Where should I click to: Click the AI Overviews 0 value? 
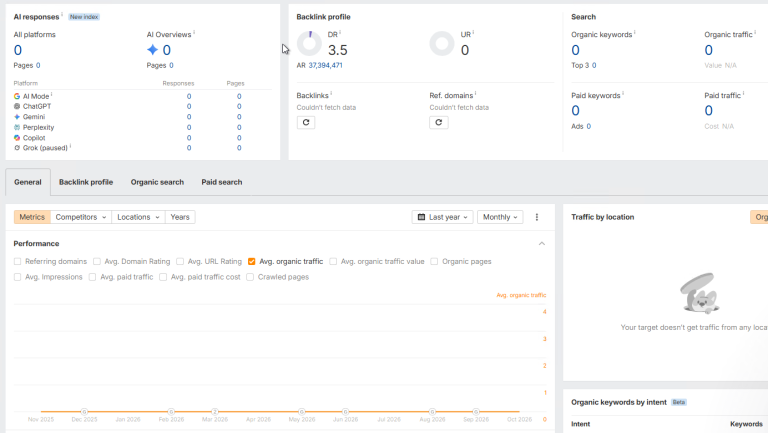pos(167,50)
